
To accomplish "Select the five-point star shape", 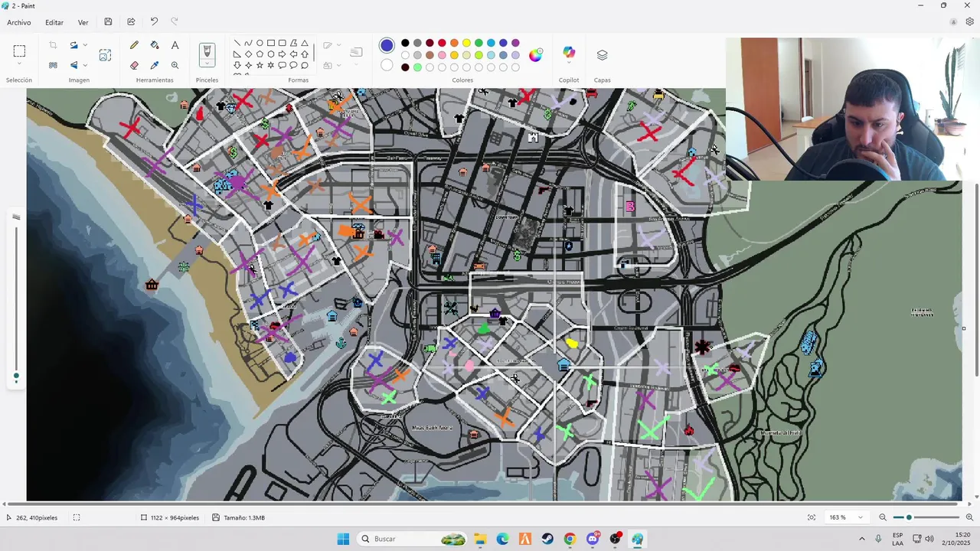I will point(260,66).
